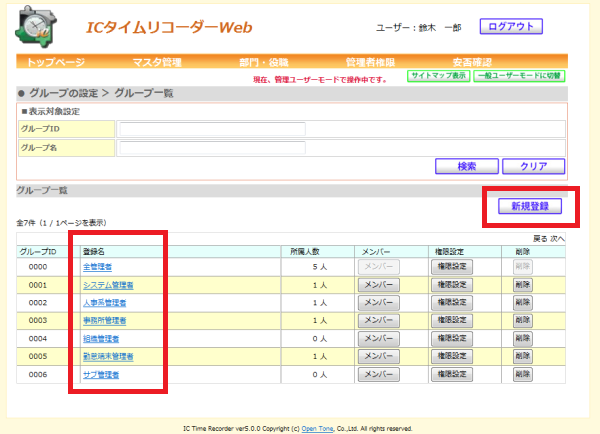The image size is (600, 434).
Task: Open the 勤怠端末管理者 group link
Action: [x=108, y=356]
